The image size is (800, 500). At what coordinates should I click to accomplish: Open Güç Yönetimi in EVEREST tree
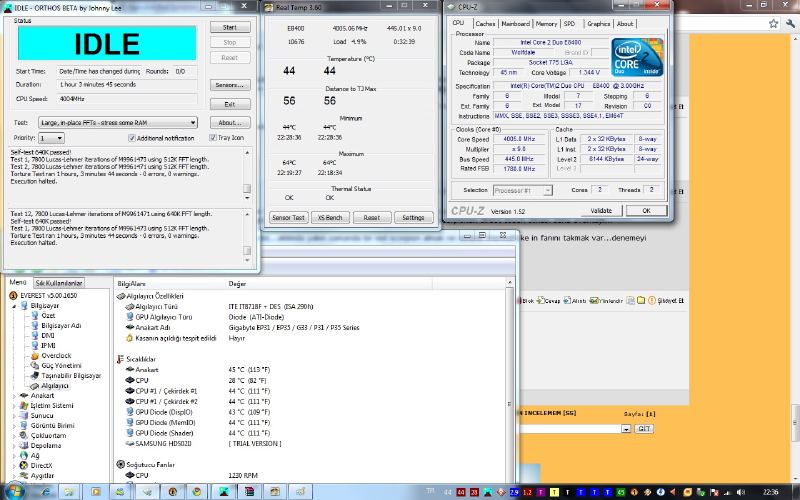(x=61, y=365)
